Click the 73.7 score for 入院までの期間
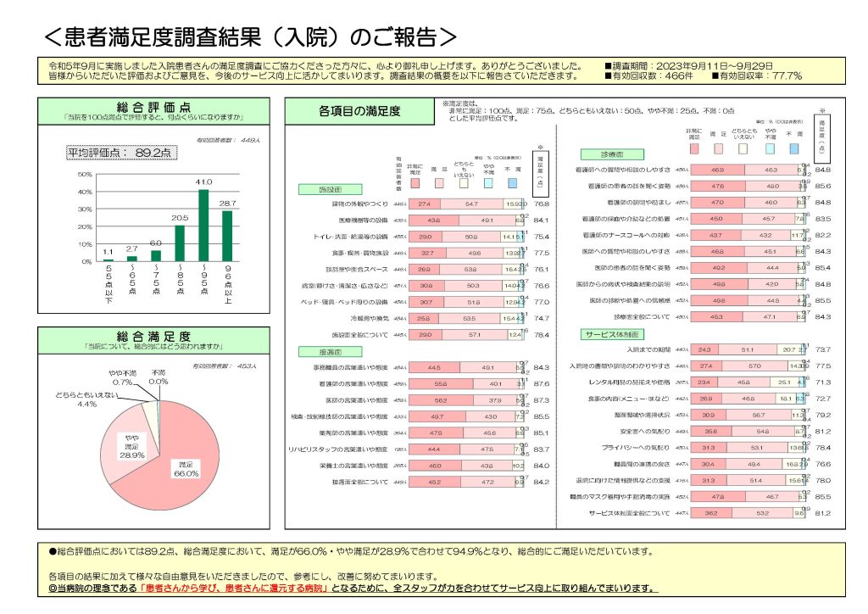This screenshot has height=614, width=868. tap(822, 349)
